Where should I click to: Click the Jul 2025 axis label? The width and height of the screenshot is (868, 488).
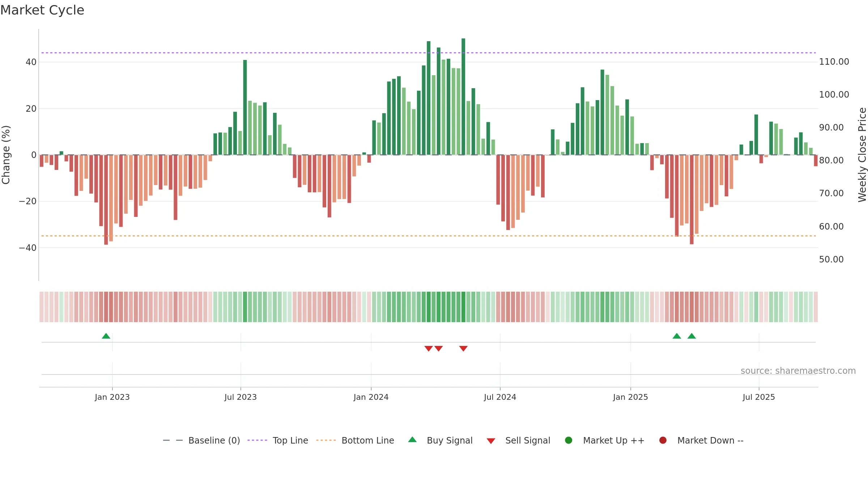[759, 397]
